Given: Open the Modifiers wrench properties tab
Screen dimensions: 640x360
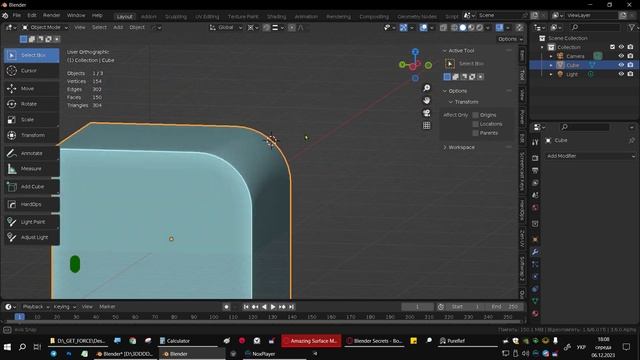Looking at the screenshot, I should [x=535, y=252].
